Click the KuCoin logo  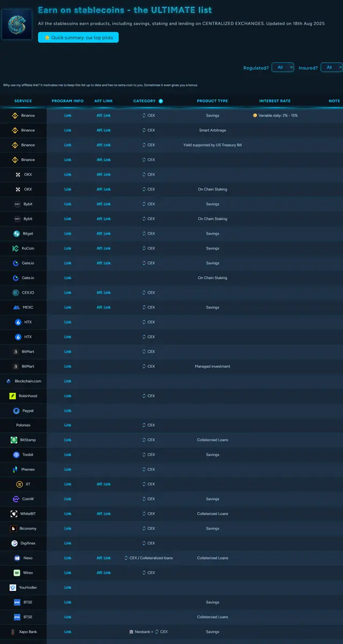click(x=16, y=248)
